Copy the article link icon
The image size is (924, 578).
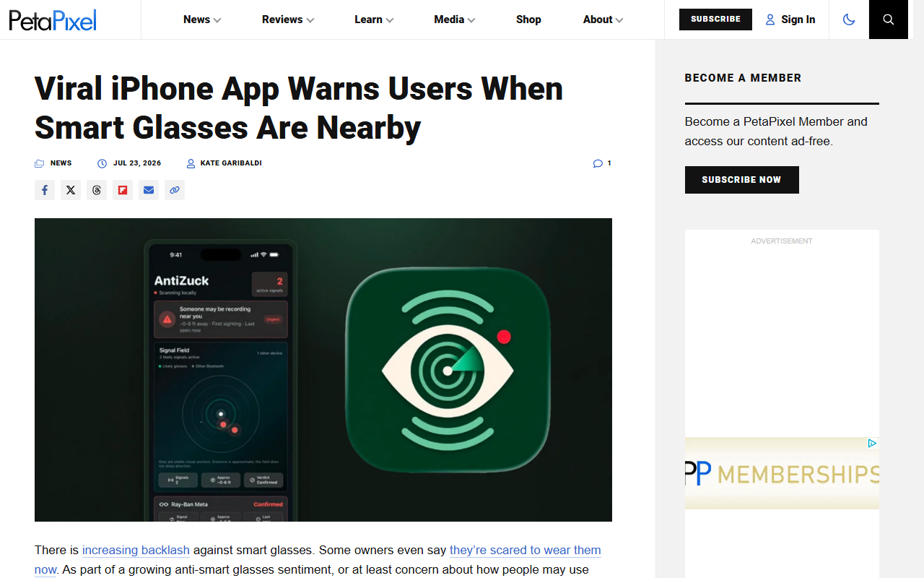[x=175, y=190]
